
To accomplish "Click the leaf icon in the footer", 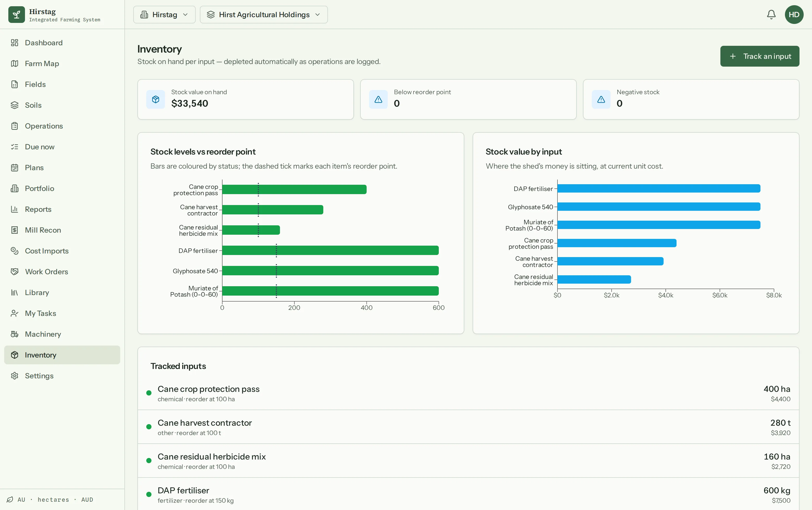I will coord(10,500).
